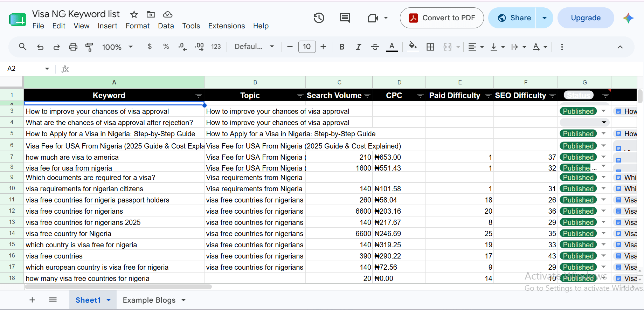This screenshot has width=644, height=310.
Task: Show the all sheets list
Action: [53, 300]
